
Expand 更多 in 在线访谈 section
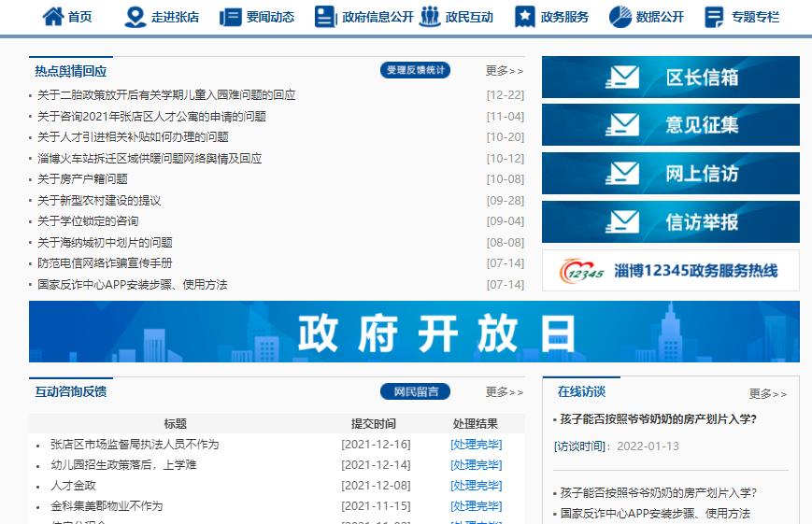[767, 394]
